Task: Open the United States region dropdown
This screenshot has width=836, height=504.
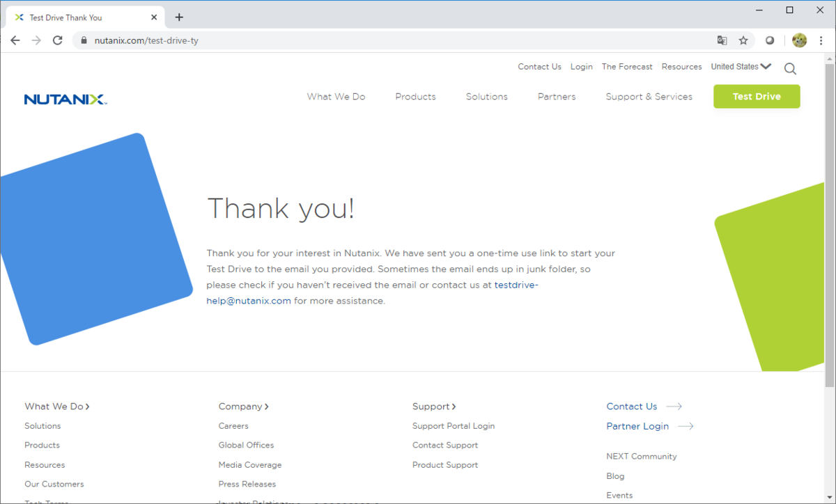Action: coord(741,67)
